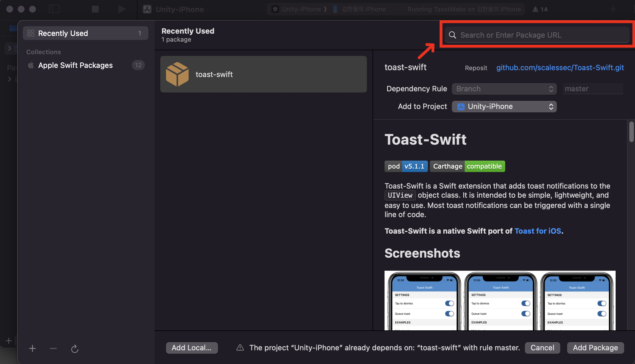This screenshot has width=635, height=364.
Task: Toggle Tap to dismiss in first screenshot
Action: [449, 303]
